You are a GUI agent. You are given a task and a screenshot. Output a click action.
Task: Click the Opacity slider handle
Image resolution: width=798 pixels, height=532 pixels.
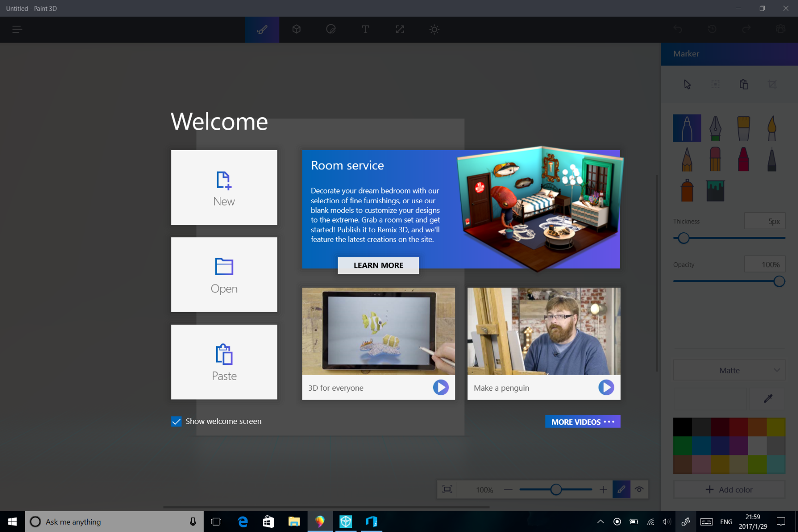coord(779,281)
